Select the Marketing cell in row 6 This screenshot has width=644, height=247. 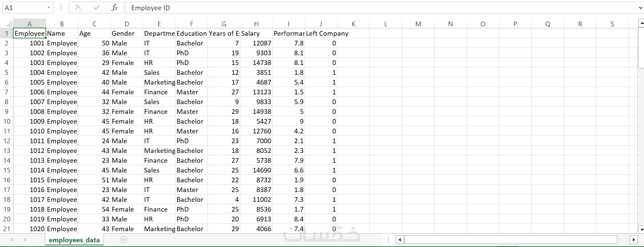(159, 82)
